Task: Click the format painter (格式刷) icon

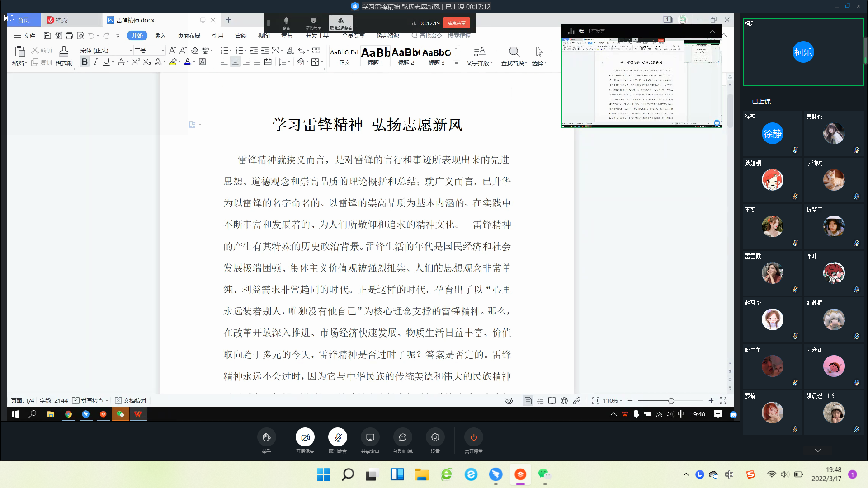Action: tap(64, 52)
